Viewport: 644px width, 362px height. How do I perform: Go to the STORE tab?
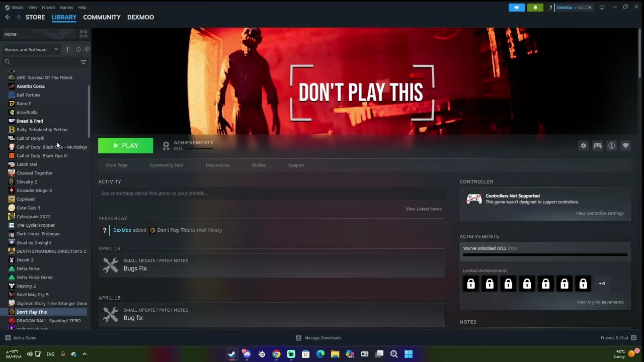35,17
